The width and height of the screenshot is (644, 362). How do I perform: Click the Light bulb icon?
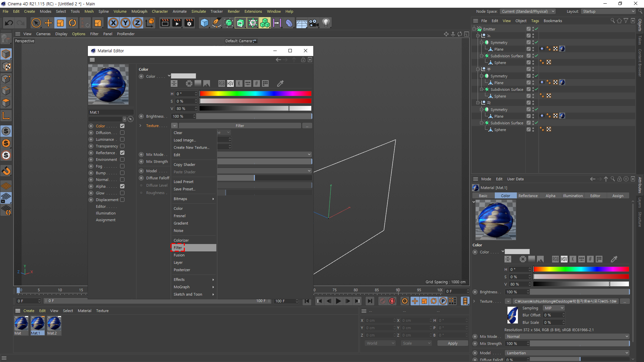coord(326,23)
